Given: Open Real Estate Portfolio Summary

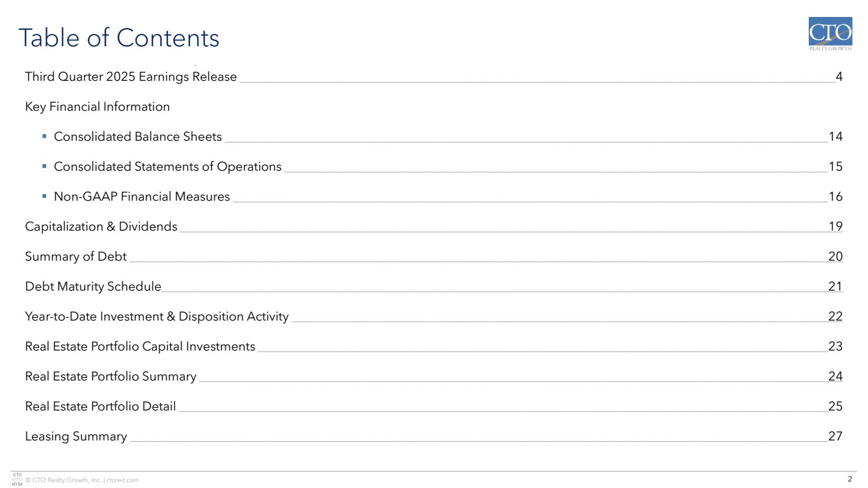Looking at the screenshot, I should point(110,377).
